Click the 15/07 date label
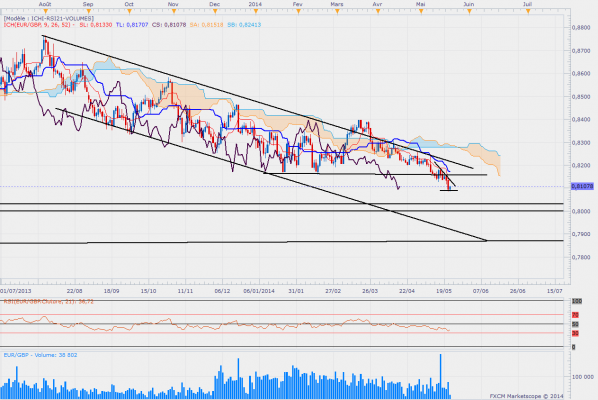The height and width of the screenshot is (400, 598). pyautogui.click(x=555, y=291)
